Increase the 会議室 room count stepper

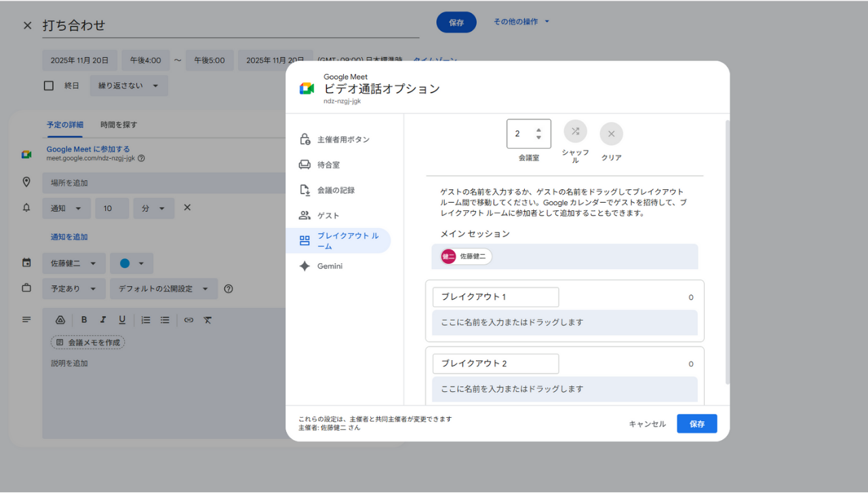click(x=538, y=130)
